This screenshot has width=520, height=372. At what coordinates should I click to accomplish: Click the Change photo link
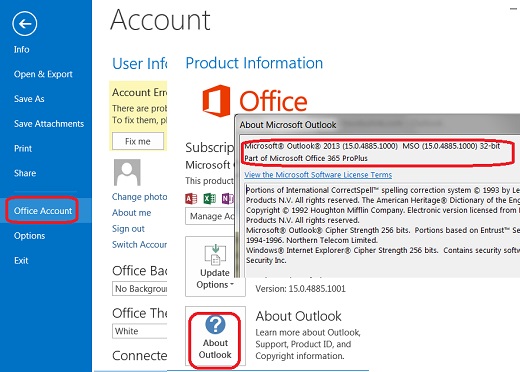click(139, 197)
